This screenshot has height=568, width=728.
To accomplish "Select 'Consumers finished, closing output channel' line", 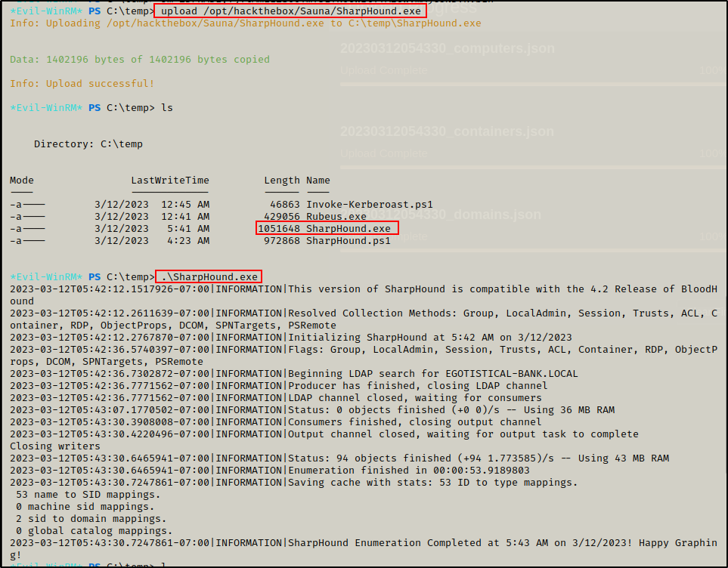I will coord(276,421).
